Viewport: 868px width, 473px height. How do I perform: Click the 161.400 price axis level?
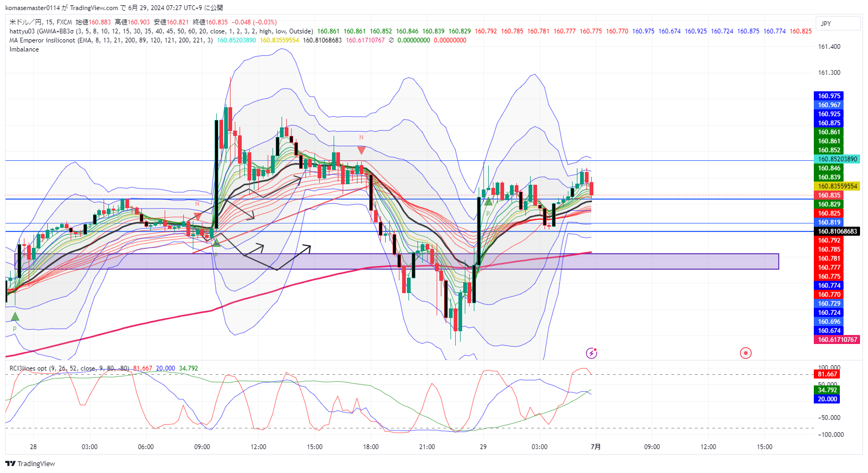click(x=829, y=47)
